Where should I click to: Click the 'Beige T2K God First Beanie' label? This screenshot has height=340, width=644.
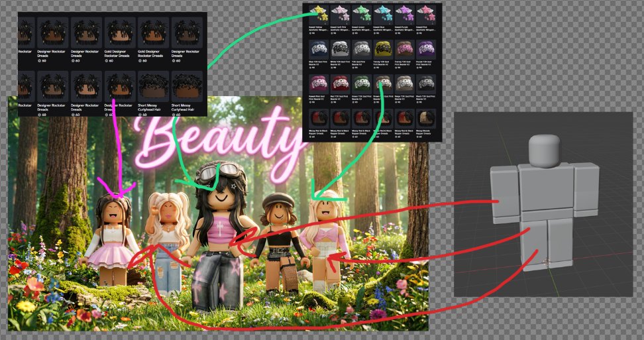404,97
